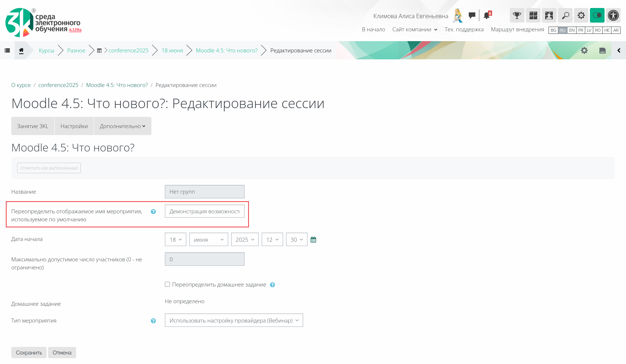Screen dimensions: 626x364
Task: Open the month dropdown showing 'июня'
Action: click(209, 240)
